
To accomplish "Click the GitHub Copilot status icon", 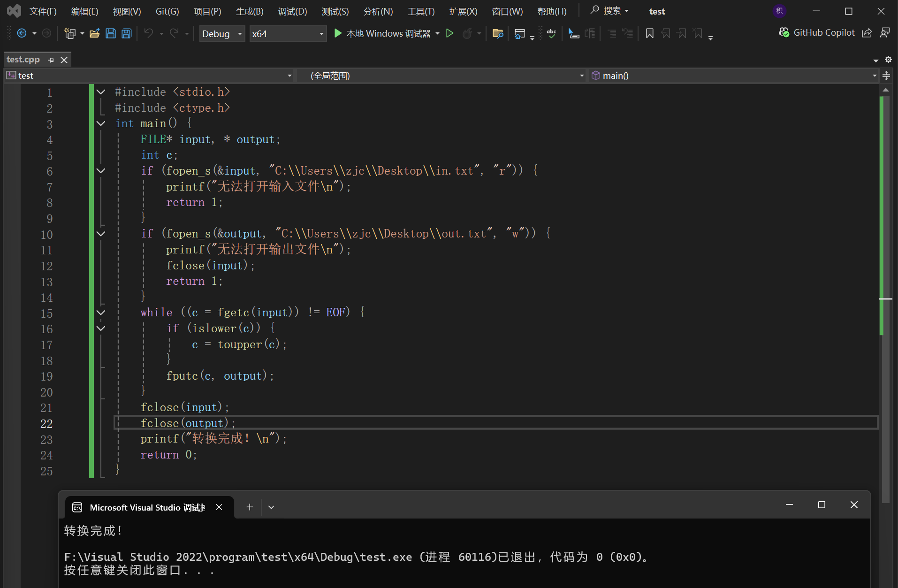I will pos(784,32).
